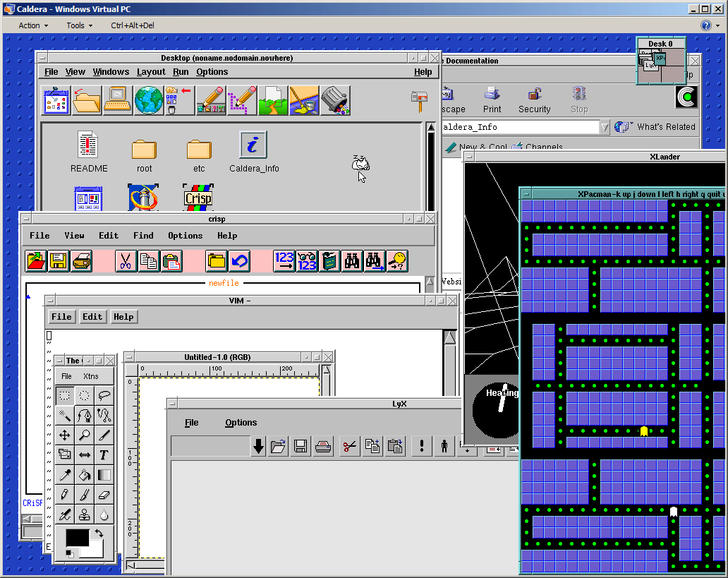Click the Help button in VIM window
728x578 pixels.
(123, 317)
